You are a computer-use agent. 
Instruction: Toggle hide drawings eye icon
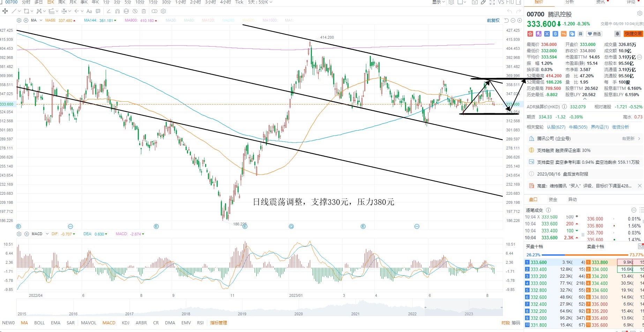point(135,11)
